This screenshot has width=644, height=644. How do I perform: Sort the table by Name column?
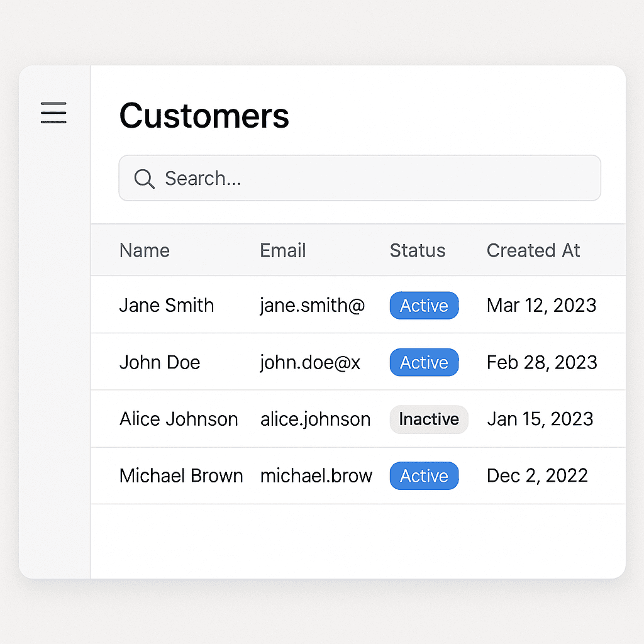144,250
